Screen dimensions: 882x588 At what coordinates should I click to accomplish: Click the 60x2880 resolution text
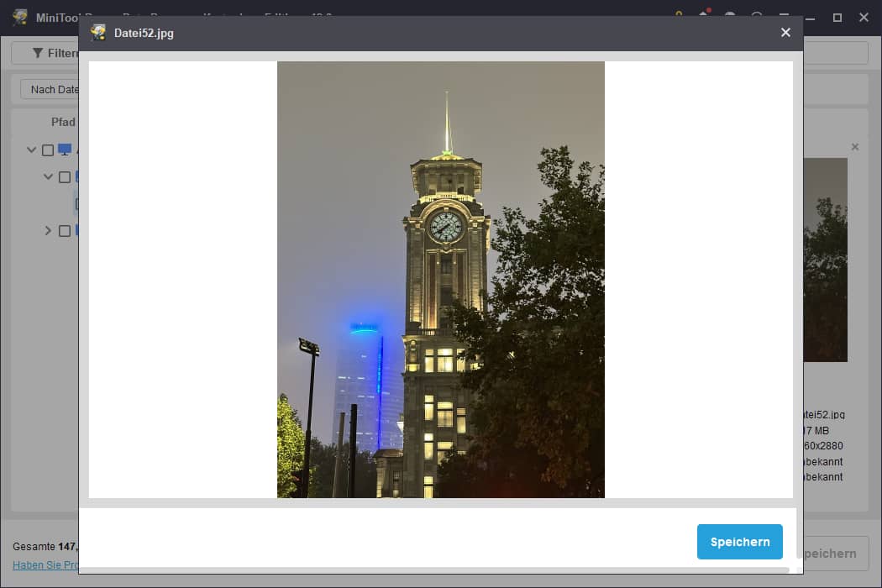pos(823,446)
